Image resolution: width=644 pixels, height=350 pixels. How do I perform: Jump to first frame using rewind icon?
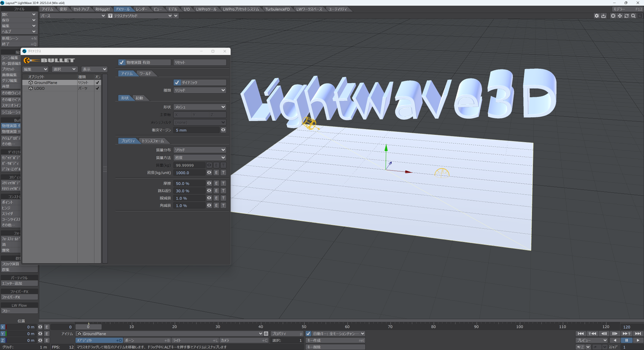point(581,333)
